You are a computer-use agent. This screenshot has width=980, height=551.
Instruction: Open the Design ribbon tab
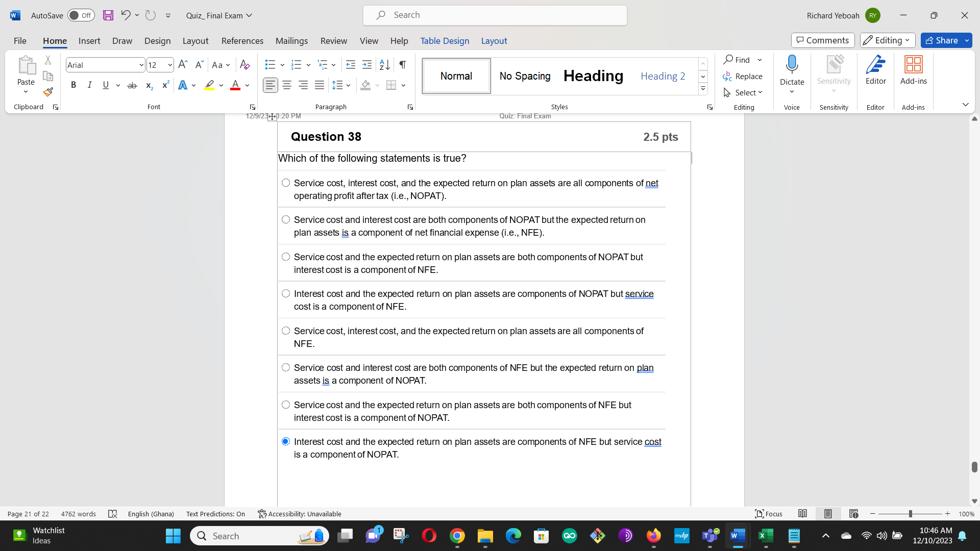[157, 41]
